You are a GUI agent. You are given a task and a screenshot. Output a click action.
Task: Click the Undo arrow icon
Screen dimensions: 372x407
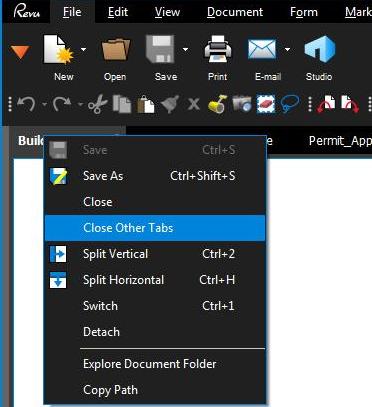point(26,104)
